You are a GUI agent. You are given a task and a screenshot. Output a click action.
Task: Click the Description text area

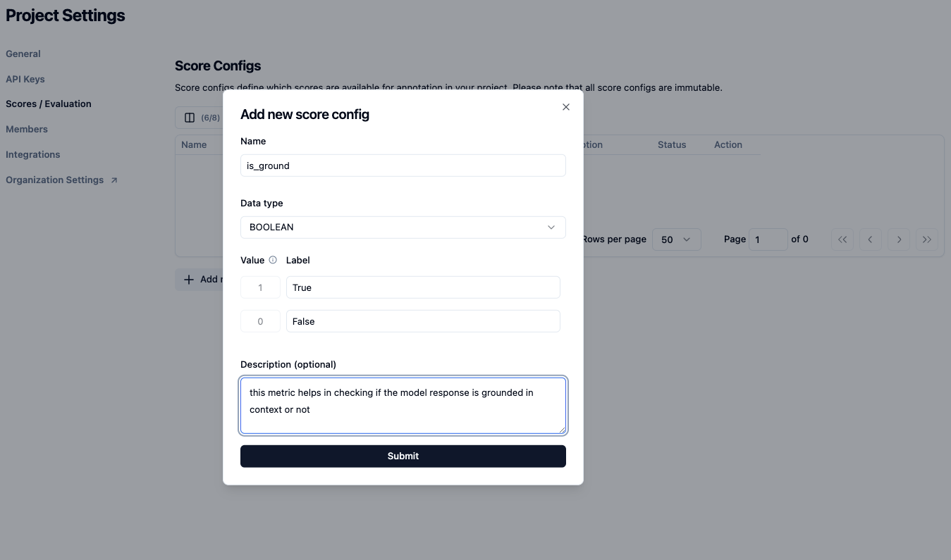(x=403, y=405)
